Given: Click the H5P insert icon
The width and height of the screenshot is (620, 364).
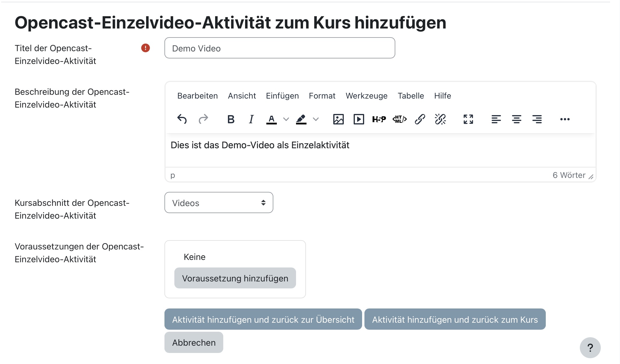Looking at the screenshot, I should (x=379, y=119).
